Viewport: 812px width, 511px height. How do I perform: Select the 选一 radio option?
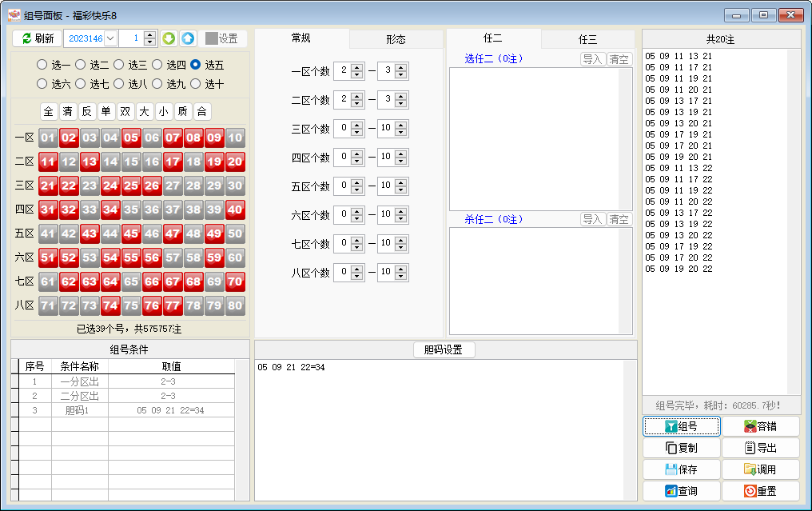54,65
